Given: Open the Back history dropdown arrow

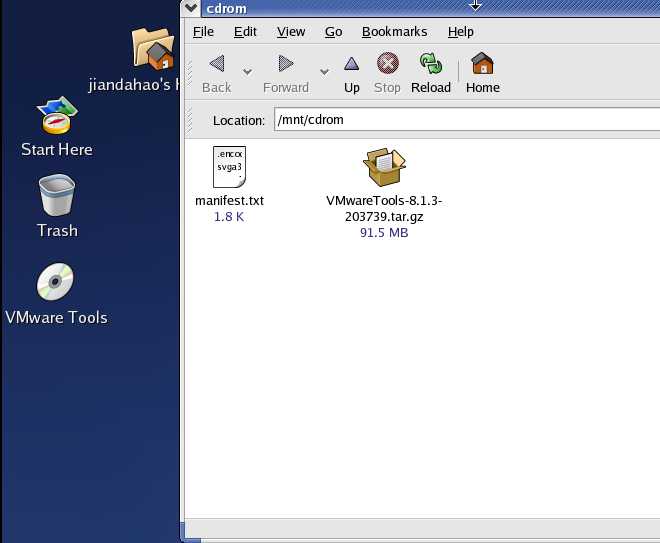Looking at the screenshot, I should click(248, 72).
